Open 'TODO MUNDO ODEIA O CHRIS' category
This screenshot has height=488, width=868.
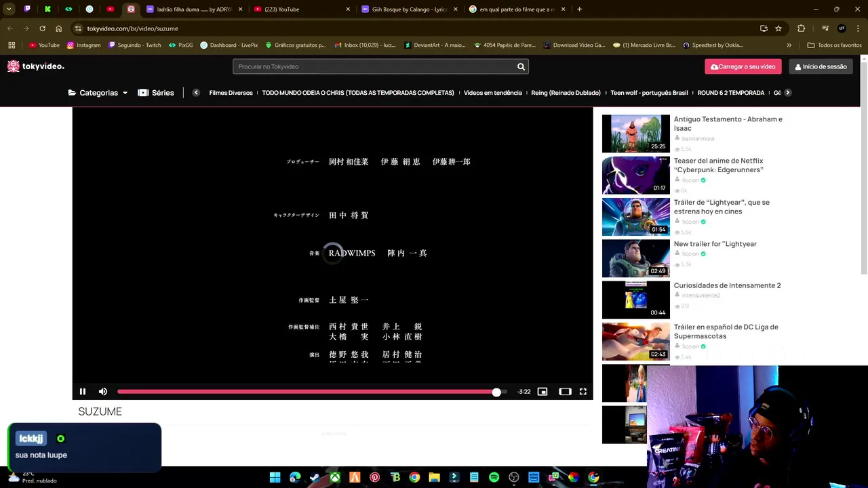(358, 93)
